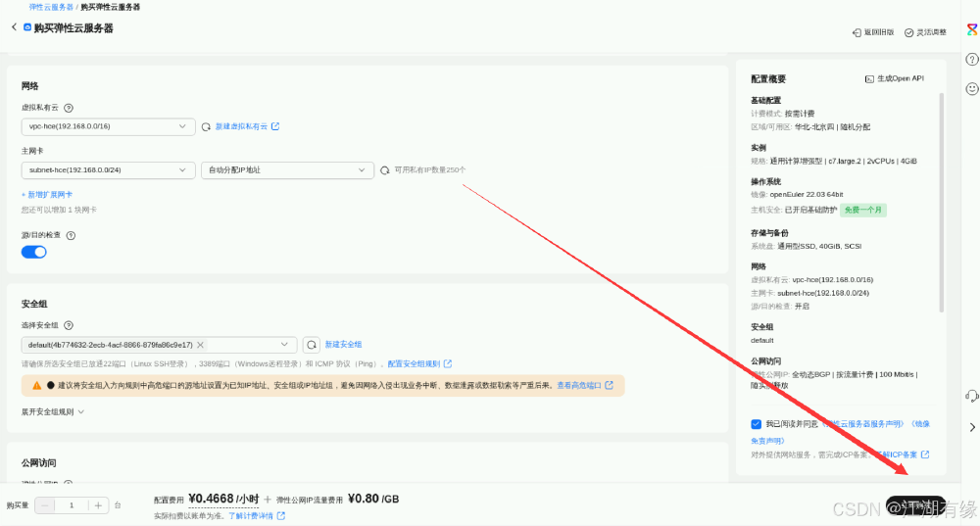Click the 生成Open API button

[895, 78]
